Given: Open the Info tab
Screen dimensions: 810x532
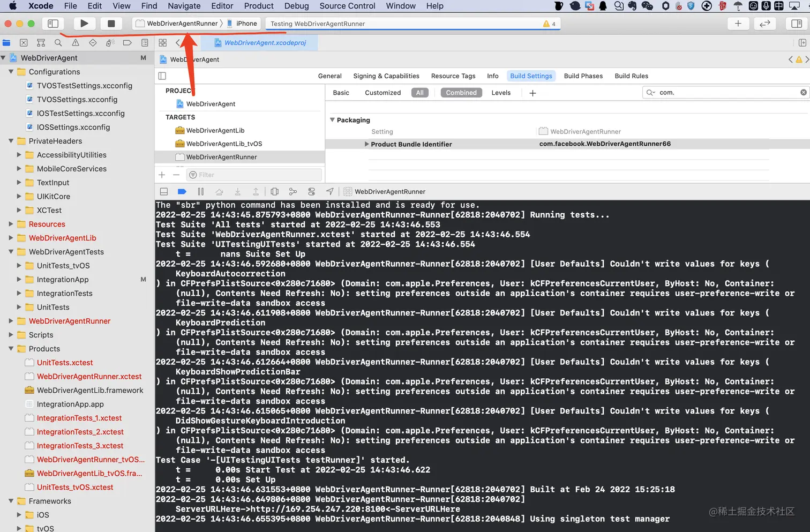Looking at the screenshot, I should click(493, 76).
